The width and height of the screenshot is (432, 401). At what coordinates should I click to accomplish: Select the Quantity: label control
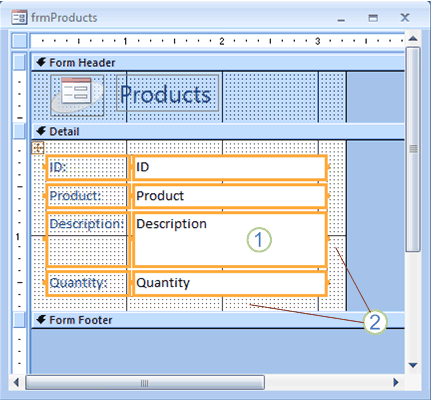point(87,283)
